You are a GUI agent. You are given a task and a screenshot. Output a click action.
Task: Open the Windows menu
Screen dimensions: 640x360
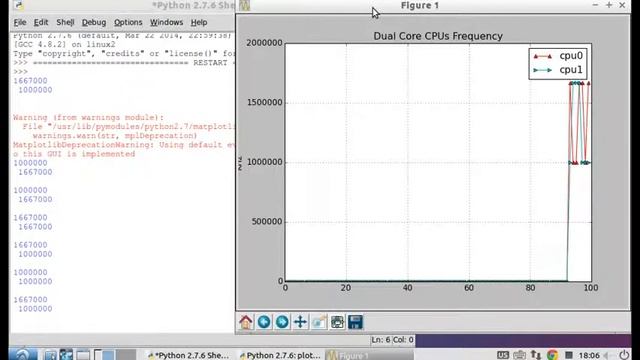166,22
